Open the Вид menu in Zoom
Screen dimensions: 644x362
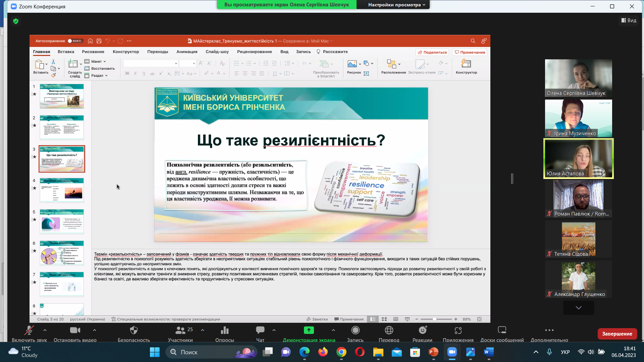point(629,20)
